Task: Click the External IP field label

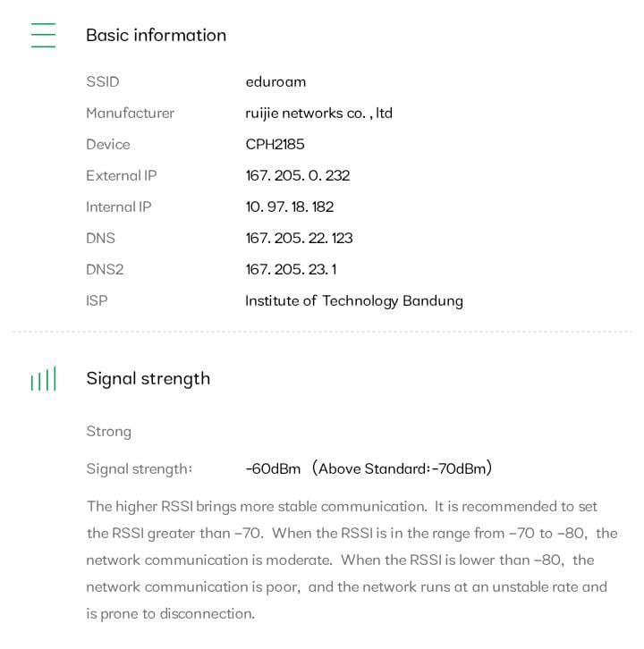Action: pyautogui.click(x=121, y=175)
